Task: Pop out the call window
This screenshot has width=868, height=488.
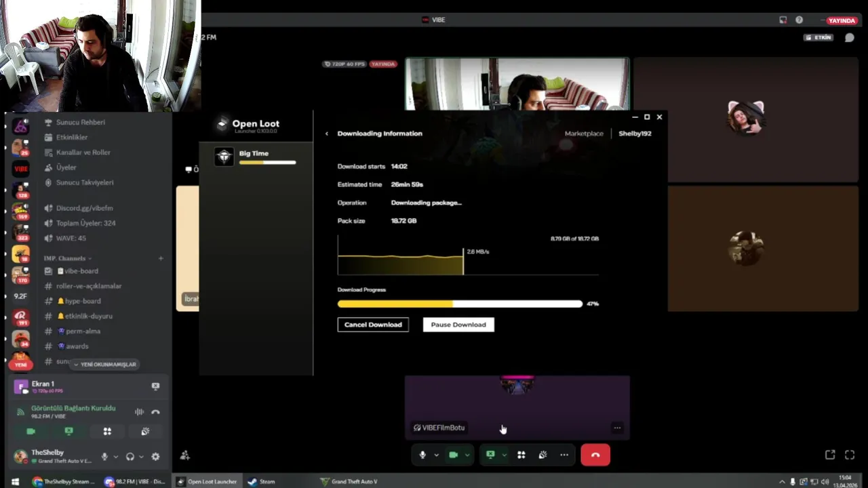Action: (829, 455)
